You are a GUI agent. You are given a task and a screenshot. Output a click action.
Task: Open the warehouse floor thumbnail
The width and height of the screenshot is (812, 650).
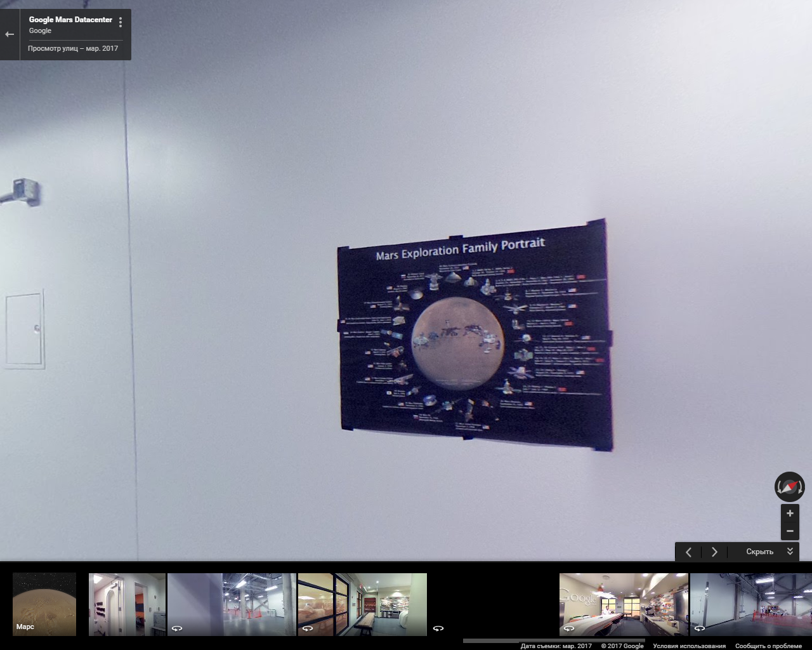[x=232, y=604]
